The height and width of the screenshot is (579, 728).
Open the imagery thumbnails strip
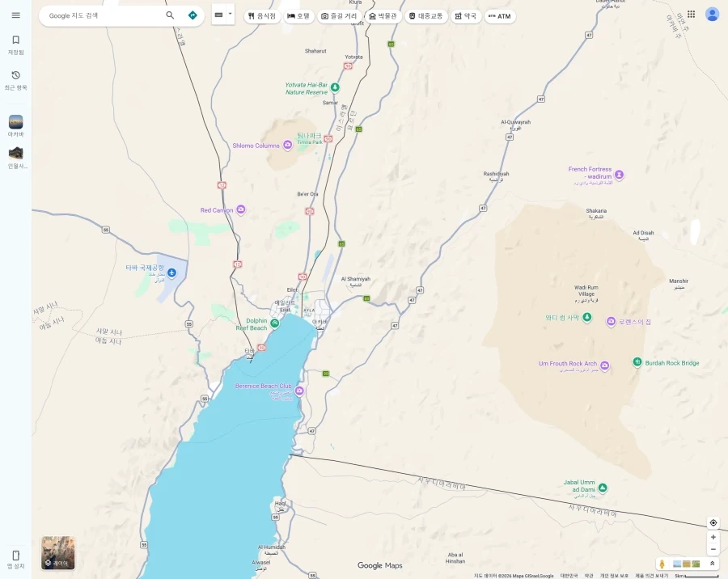[x=686, y=564]
